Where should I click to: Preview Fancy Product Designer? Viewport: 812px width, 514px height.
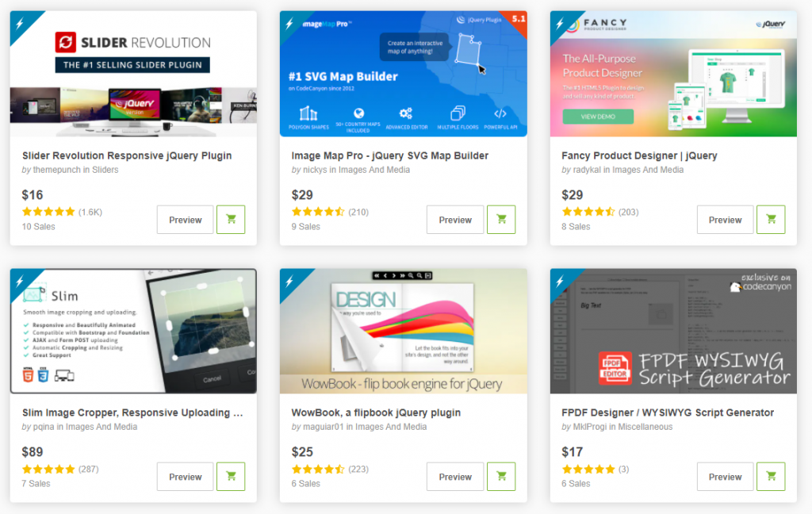(725, 220)
